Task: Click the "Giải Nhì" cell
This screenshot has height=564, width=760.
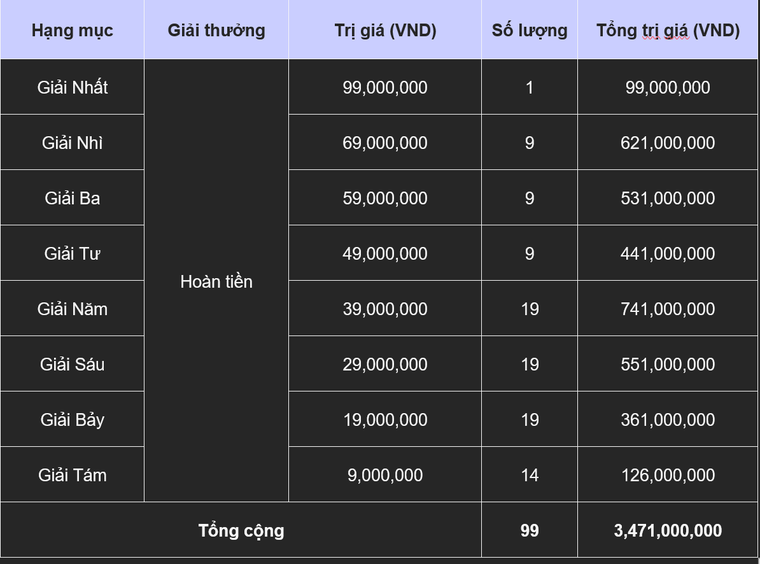Action: click(72, 143)
